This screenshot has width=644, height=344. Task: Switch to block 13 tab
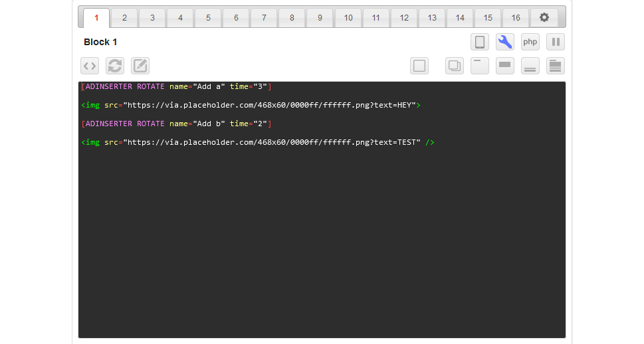[x=432, y=18]
